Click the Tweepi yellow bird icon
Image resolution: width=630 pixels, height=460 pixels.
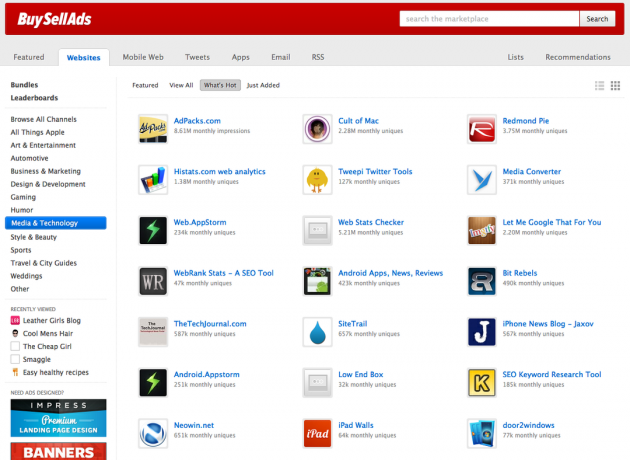pos(317,180)
